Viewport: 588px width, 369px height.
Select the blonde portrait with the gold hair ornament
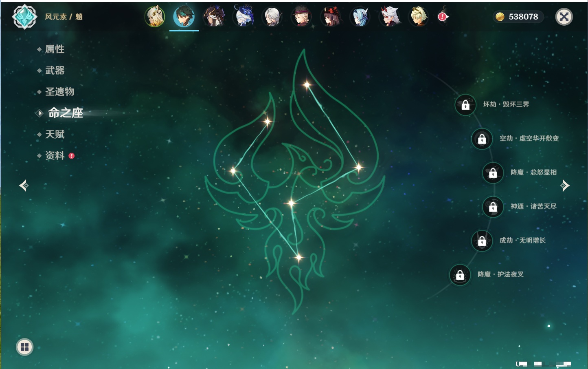click(x=419, y=17)
